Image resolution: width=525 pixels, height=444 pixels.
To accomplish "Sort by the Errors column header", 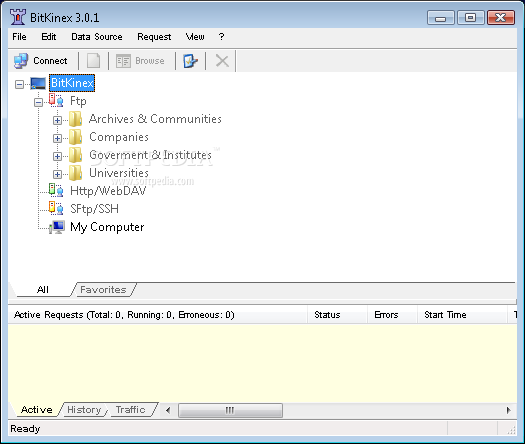I will click(x=392, y=315).
